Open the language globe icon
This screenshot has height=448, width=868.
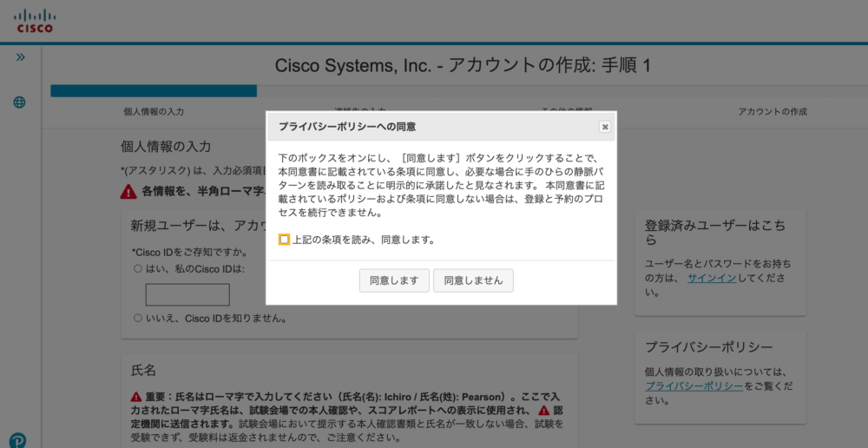19,102
